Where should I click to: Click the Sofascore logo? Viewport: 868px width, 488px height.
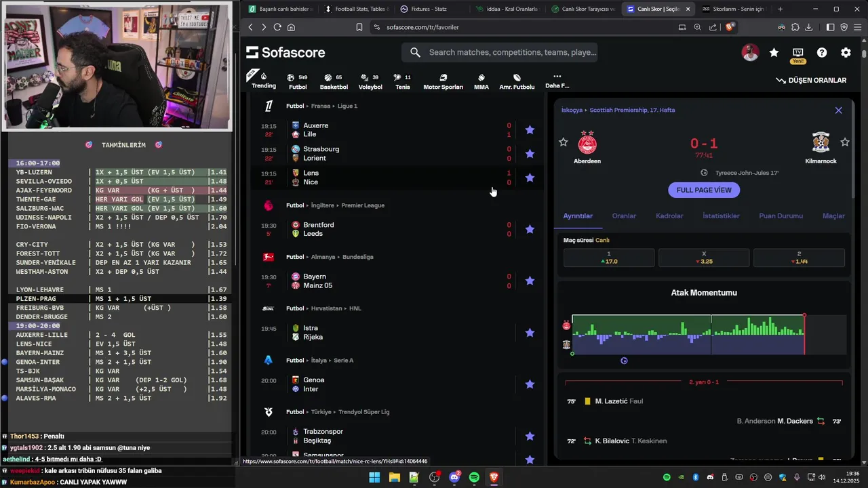[285, 52]
